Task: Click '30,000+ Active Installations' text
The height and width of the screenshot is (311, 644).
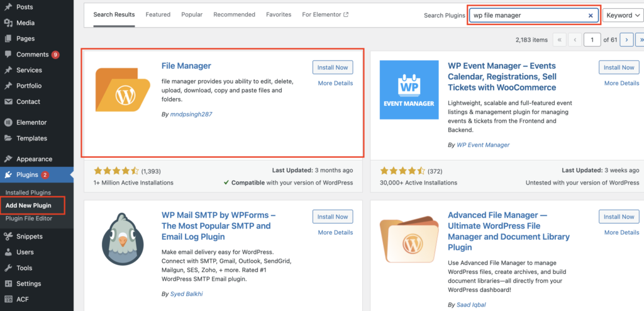Action: (x=418, y=182)
